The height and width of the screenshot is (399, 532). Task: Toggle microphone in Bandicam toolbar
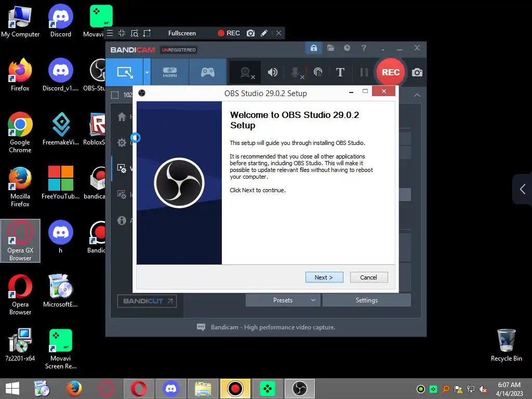click(296, 72)
